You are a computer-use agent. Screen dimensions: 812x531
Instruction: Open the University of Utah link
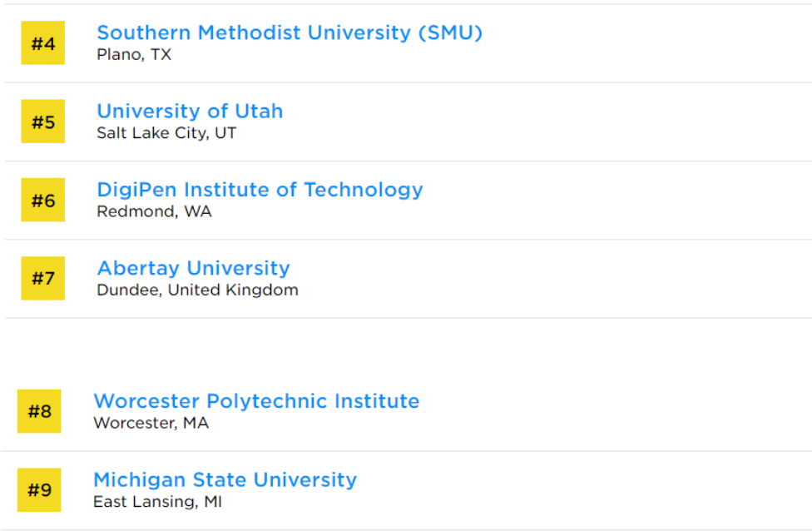pyautogui.click(x=190, y=111)
